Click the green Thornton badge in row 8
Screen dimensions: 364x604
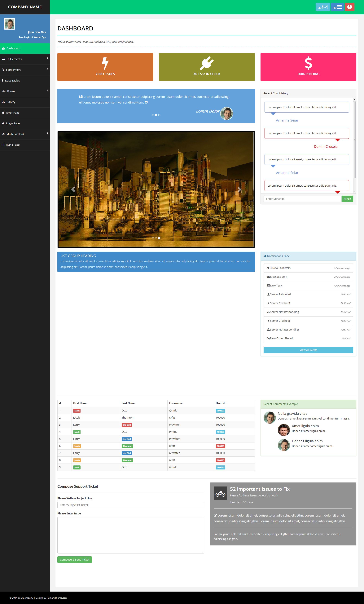click(x=127, y=460)
